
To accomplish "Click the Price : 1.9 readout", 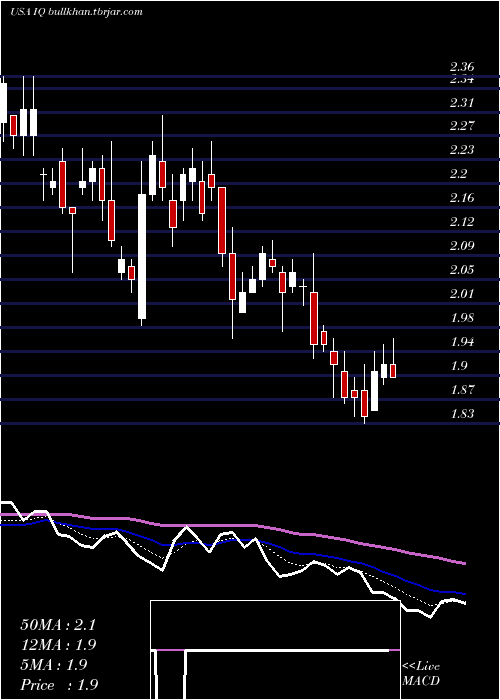I will click(59, 685).
